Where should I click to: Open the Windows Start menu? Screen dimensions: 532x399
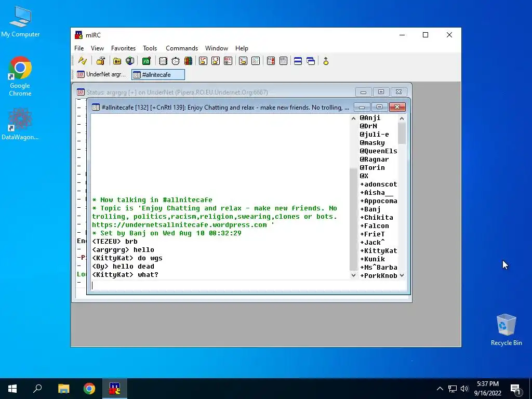pyautogui.click(x=12, y=389)
